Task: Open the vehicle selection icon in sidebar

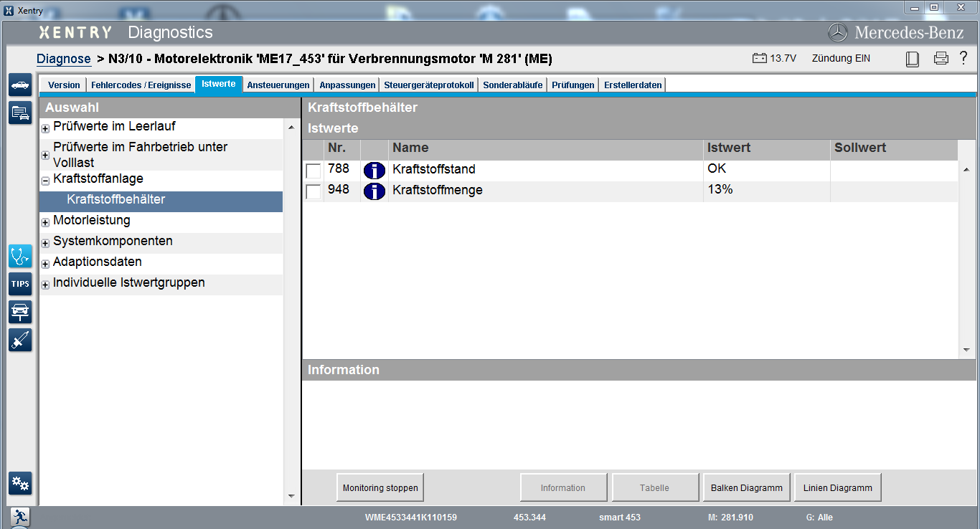Action: coord(20,85)
